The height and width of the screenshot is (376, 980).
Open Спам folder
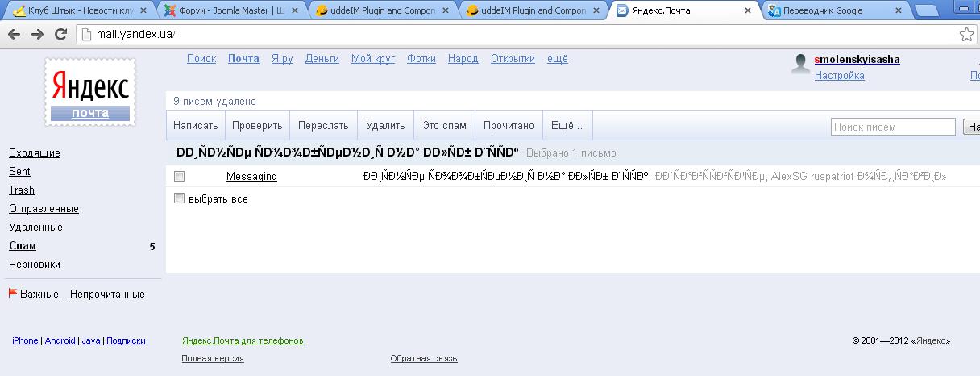tap(23, 246)
